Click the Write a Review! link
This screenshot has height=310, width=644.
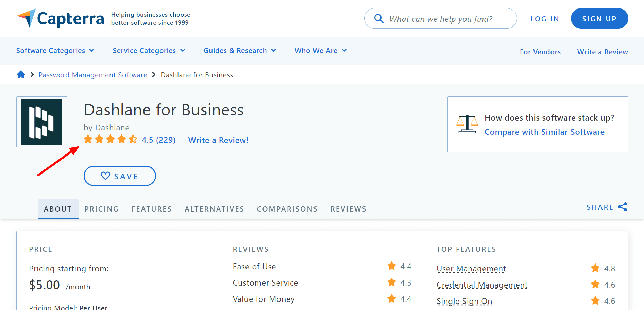[x=218, y=140]
